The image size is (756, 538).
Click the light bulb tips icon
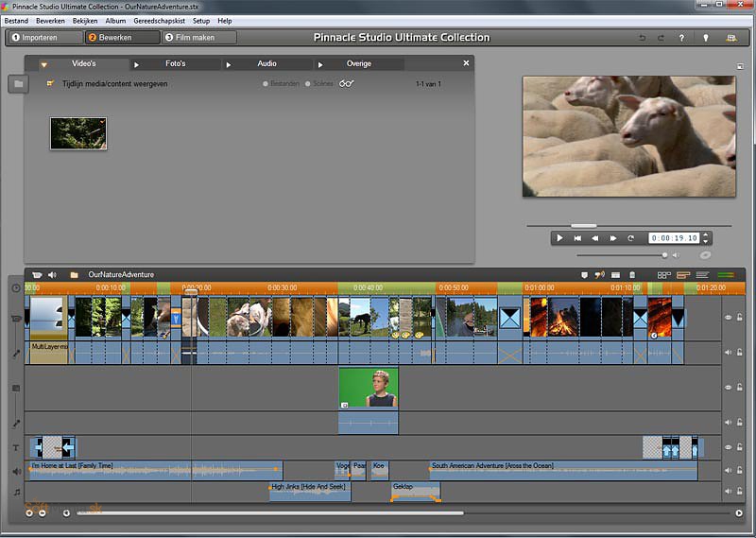[705, 38]
